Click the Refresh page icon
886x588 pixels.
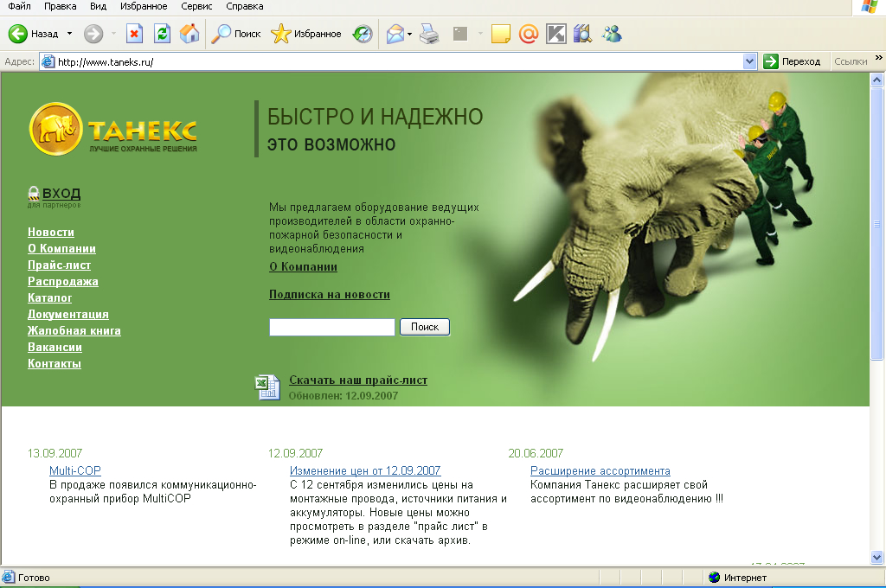click(x=162, y=34)
